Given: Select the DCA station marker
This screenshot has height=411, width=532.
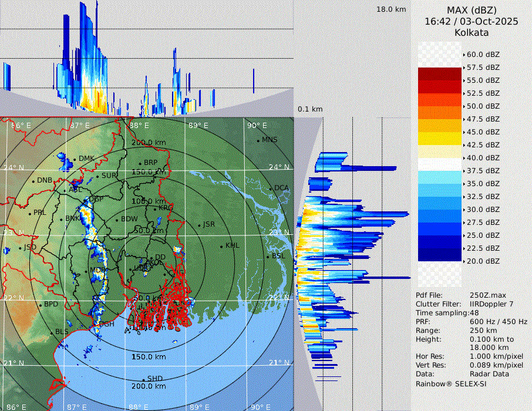Looking at the screenshot, I should [271, 188].
